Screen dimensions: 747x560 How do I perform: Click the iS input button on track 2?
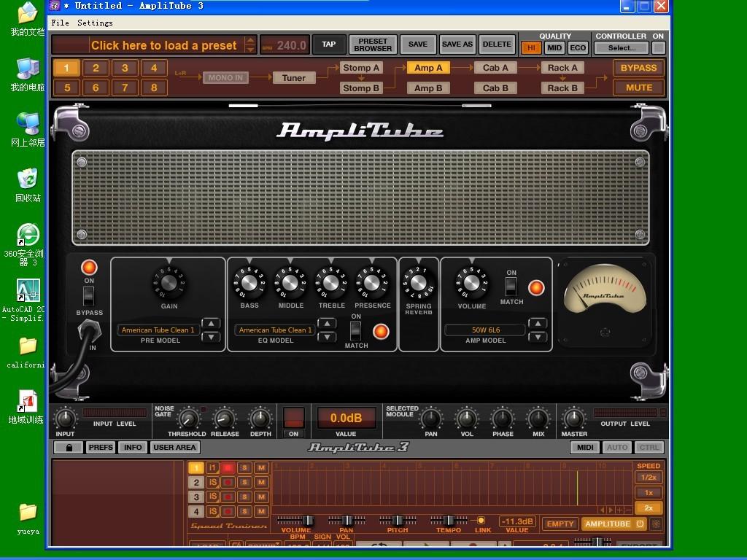click(x=212, y=483)
